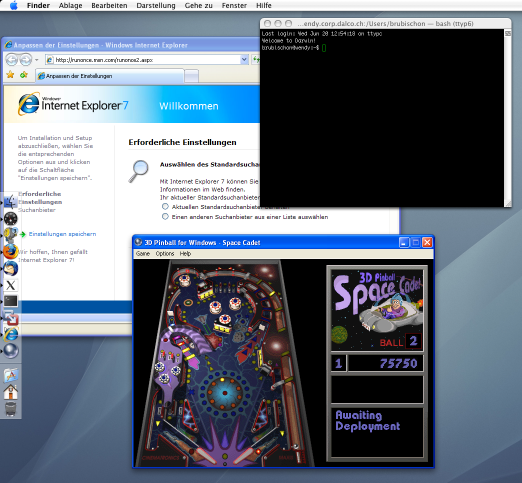Click the New Tab button in IE
Image resolution: width=522 pixels, height=483 pixels.
pos(191,76)
